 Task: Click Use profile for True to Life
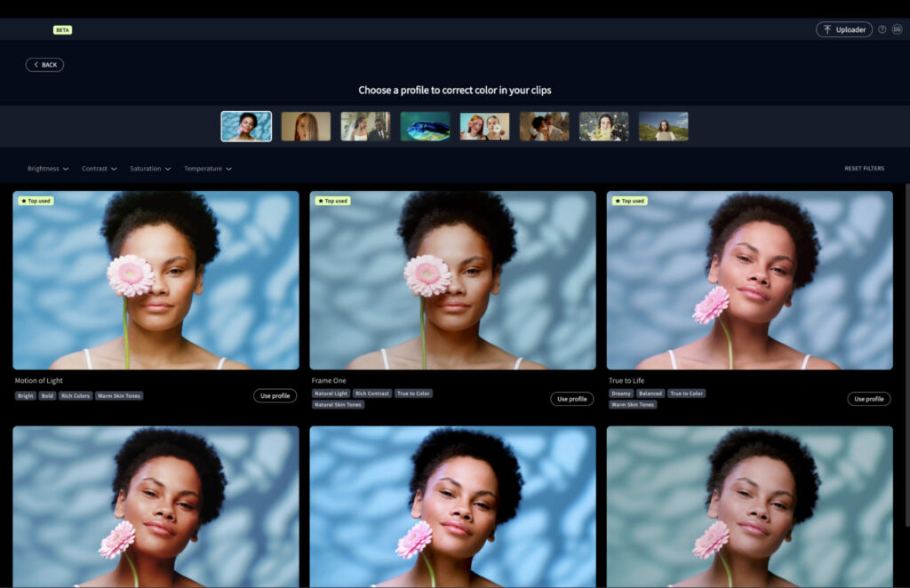868,399
